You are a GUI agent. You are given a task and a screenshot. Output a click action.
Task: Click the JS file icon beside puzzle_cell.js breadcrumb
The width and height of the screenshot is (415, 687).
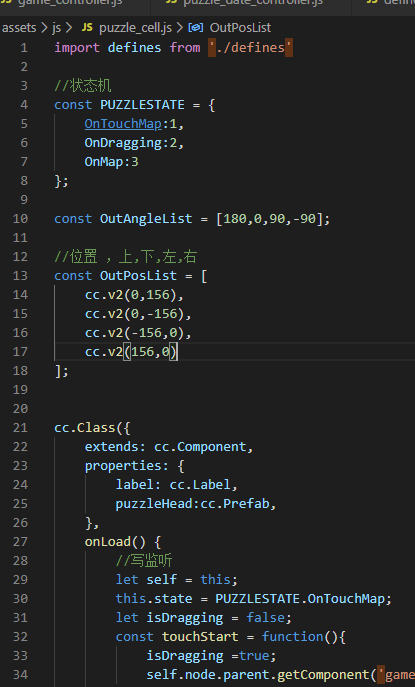pos(87,28)
